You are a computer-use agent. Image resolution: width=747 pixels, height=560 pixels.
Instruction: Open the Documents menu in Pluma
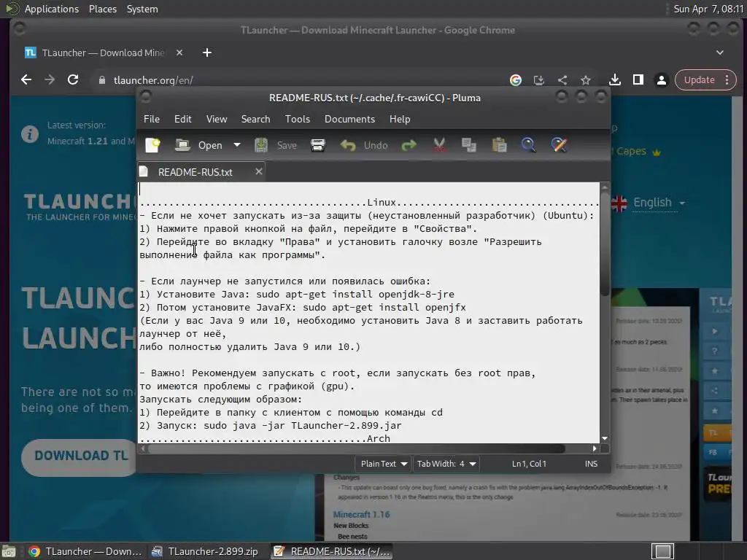[349, 119]
